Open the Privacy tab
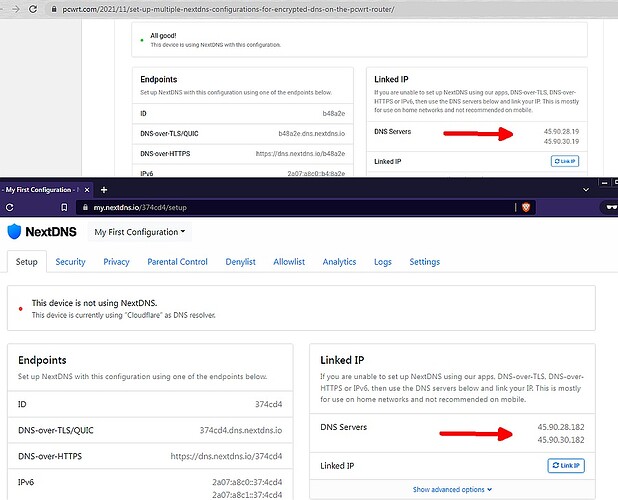This screenshot has width=618, height=500. [x=116, y=262]
